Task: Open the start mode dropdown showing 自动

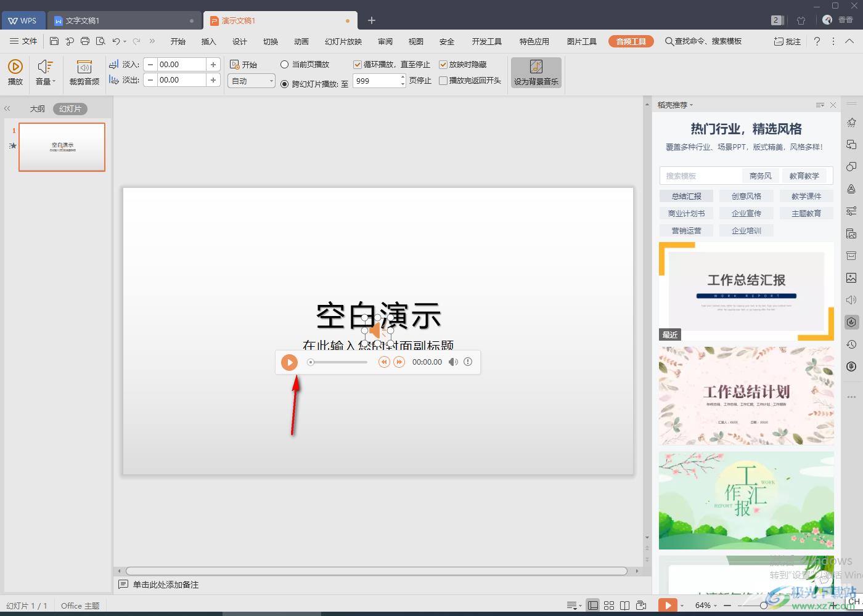Action: 252,81
